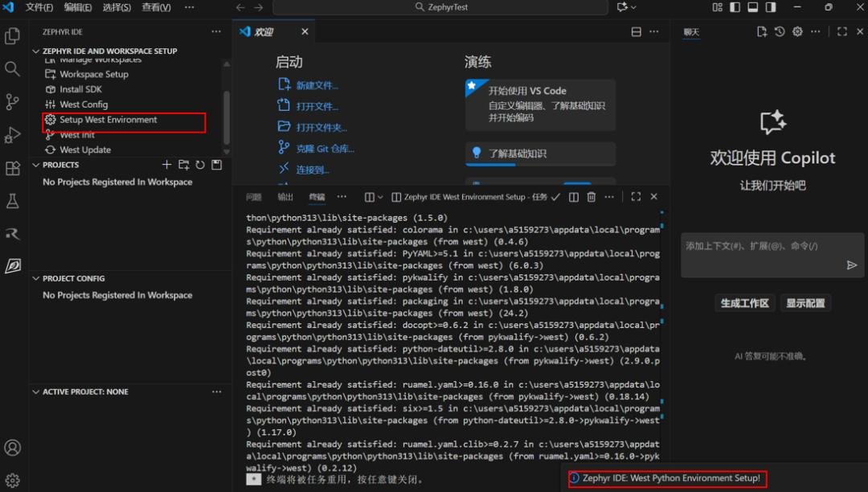Click the trash icon to kill terminal

[592, 197]
